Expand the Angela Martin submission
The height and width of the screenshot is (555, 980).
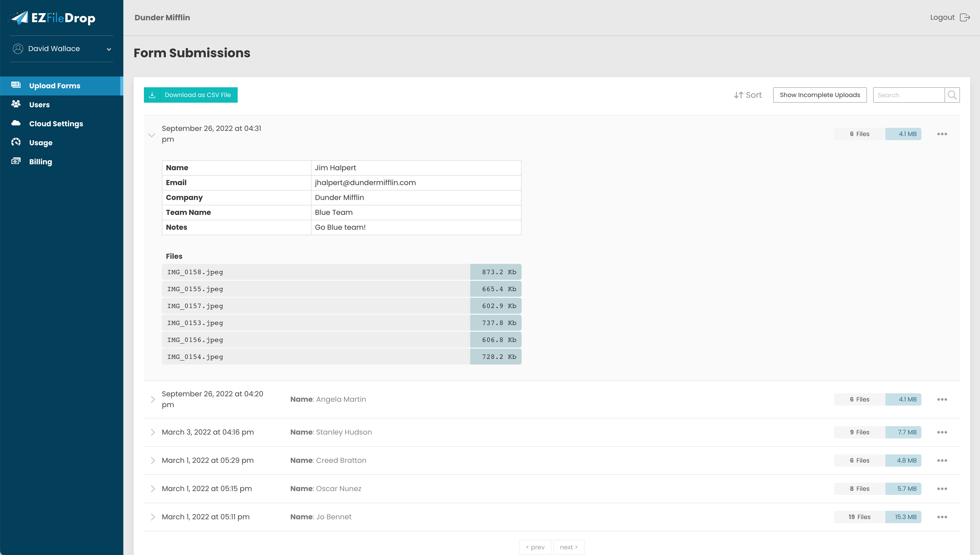pos(153,399)
